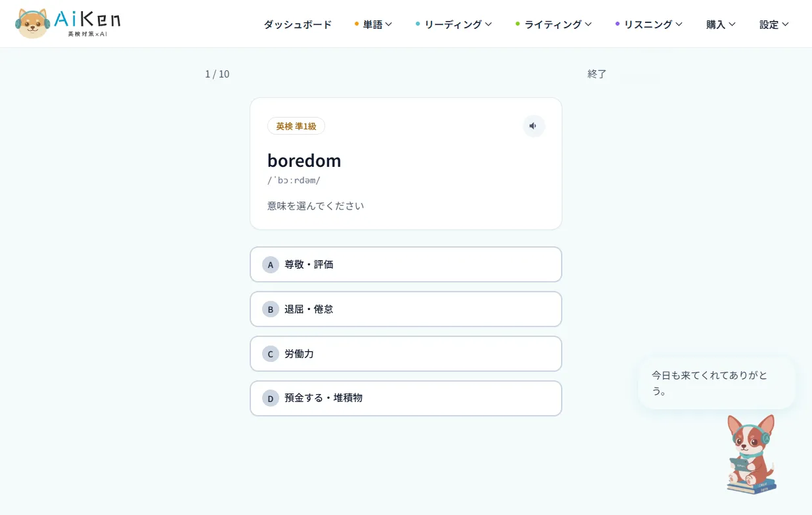Open the リスニング menu
Screen dimensions: 812x515
point(649,24)
